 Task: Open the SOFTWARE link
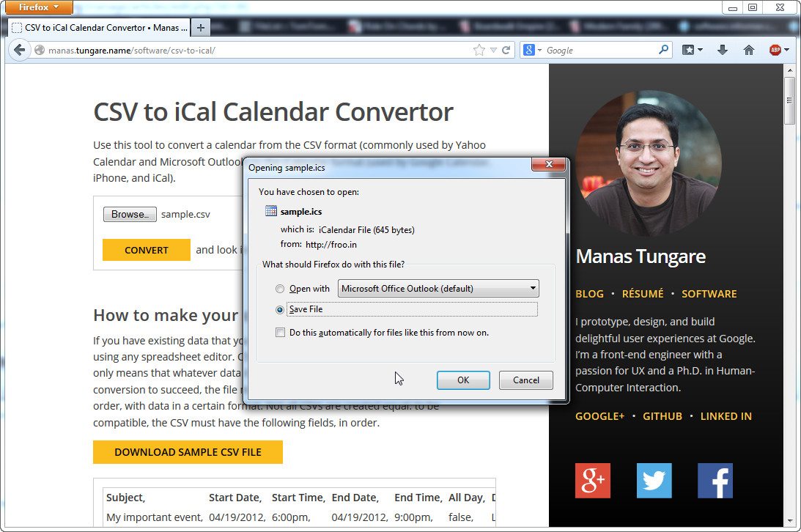click(x=709, y=294)
